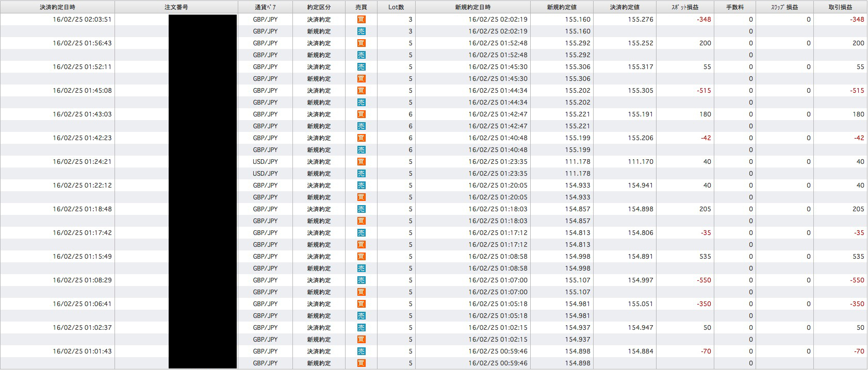Image resolution: width=868 pixels, height=370 pixels.
Task: Select the 01:45:08 settlement date cell
Action: (x=82, y=91)
